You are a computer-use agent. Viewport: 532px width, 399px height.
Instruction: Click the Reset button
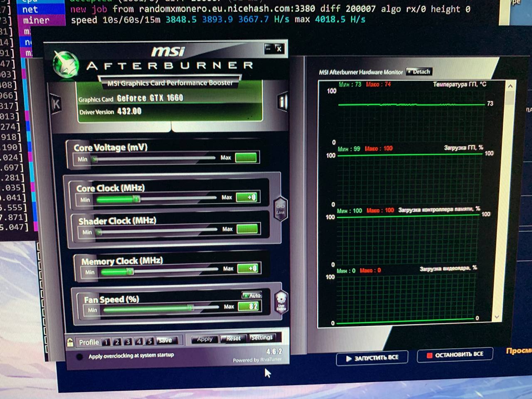click(233, 338)
